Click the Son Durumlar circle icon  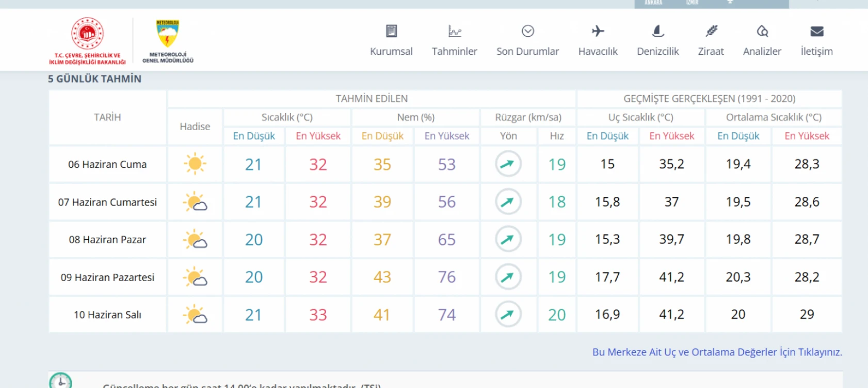pyautogui.click(x=527, y=32)
